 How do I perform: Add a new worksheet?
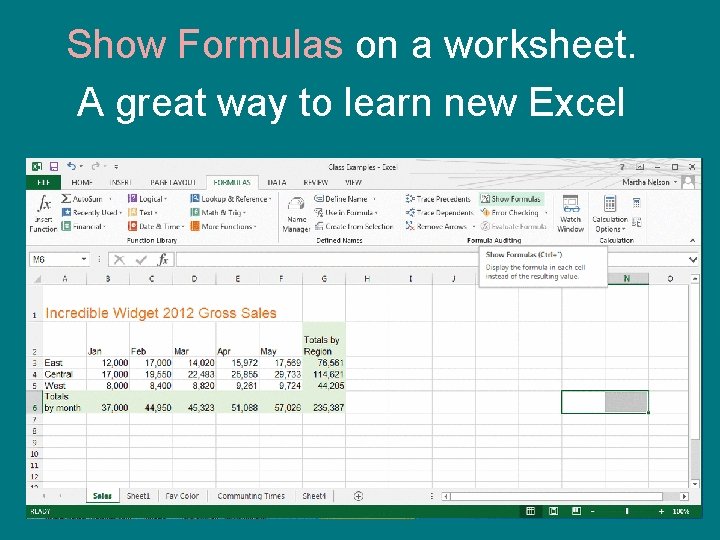coord(358,496)
